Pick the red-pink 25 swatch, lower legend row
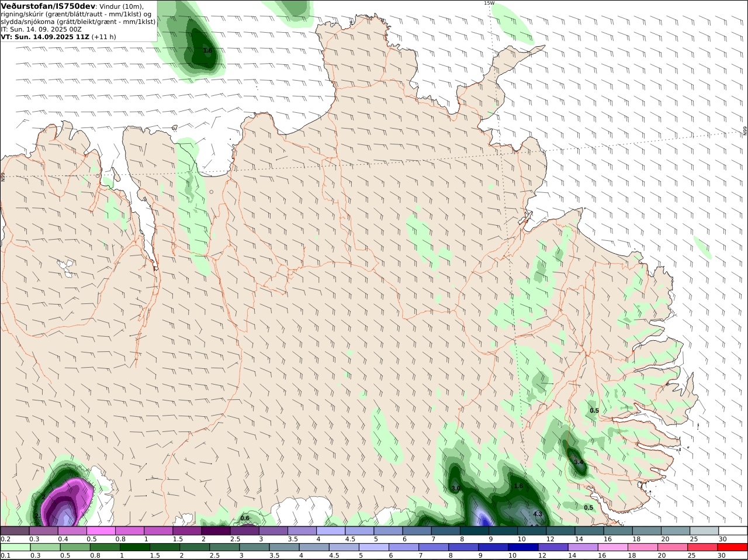This screenshot has width=748, height=560. coord(702,548)
